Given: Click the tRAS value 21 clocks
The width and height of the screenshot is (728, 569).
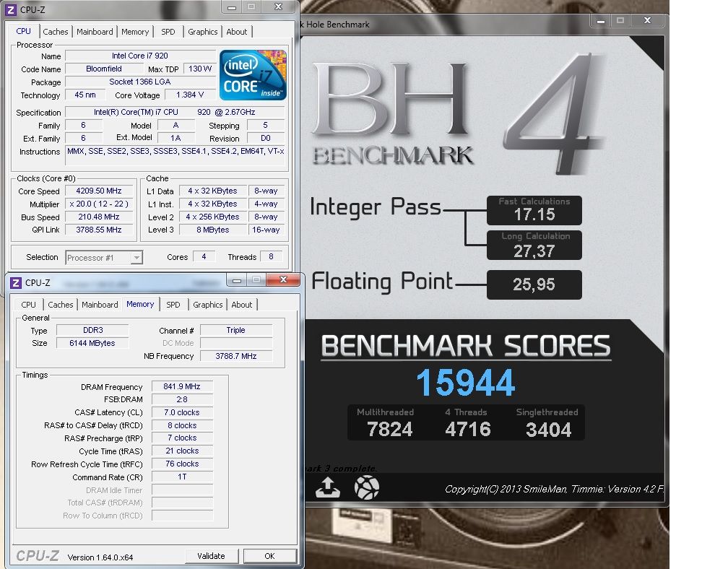Looking at the screenshot, I should click(x=182, y=451).
